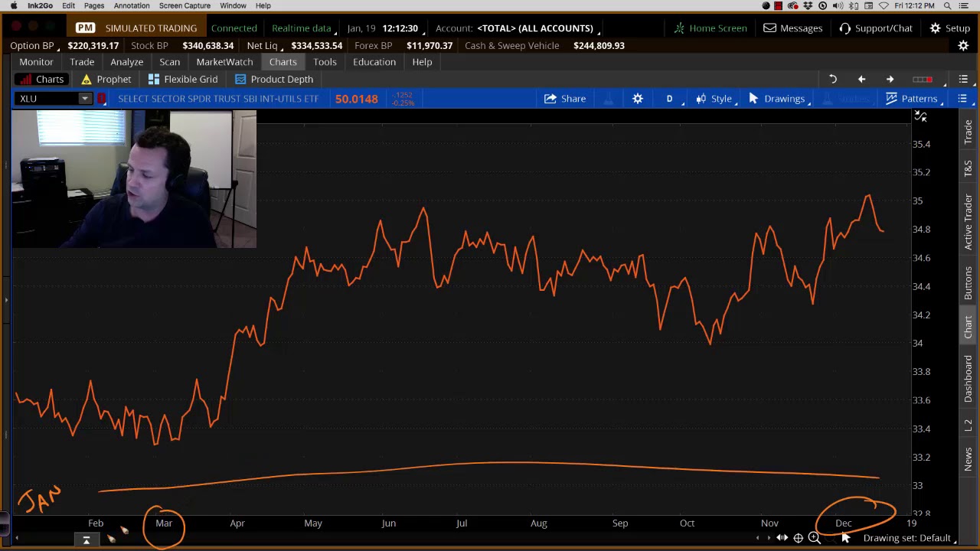Click the Wi-Fi icon in menu bar
This screenshot has height=551, width=980.
click(884, 5)
